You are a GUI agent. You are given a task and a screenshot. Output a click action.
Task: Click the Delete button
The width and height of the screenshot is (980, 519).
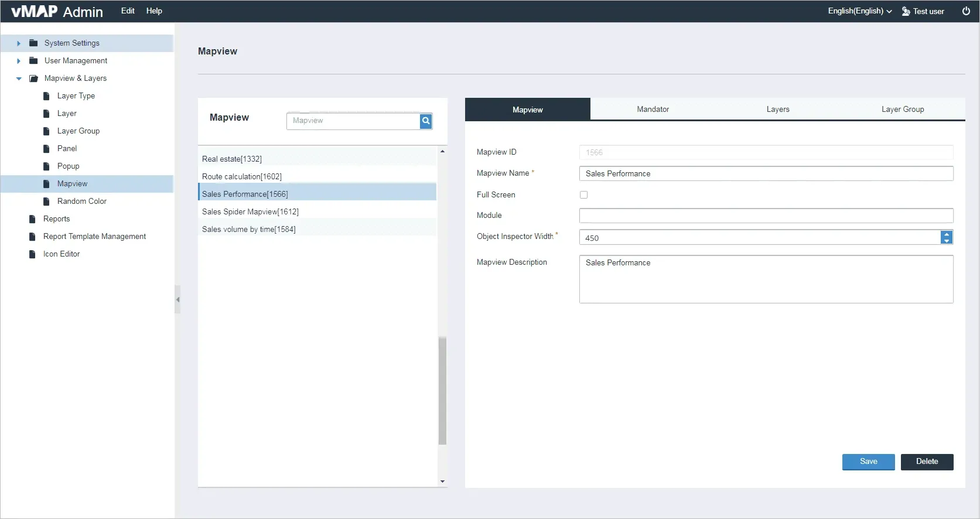click(x=927, y=462)
